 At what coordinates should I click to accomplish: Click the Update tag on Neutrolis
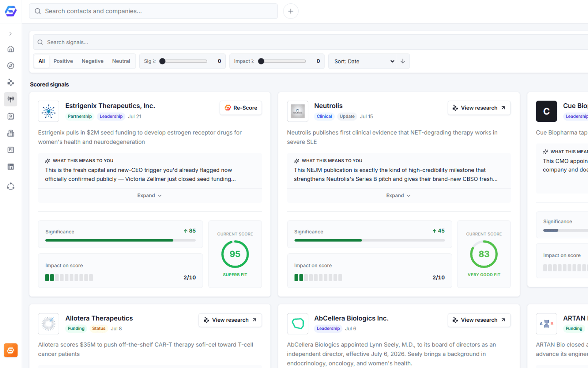(x=347, y=117)
